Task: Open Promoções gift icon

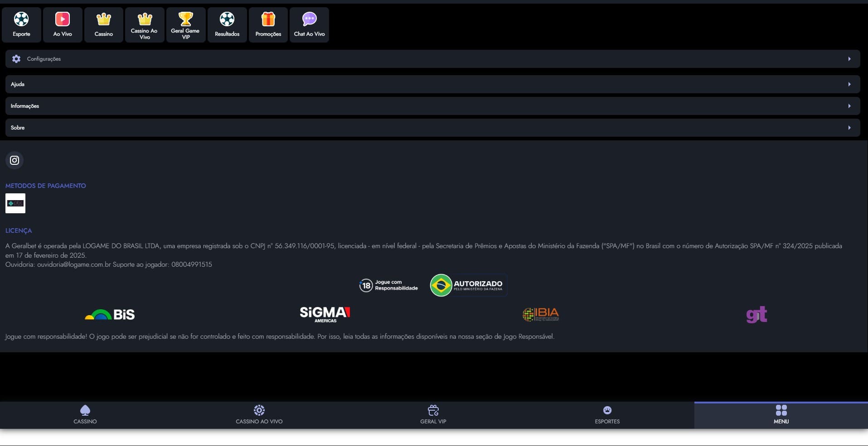Action: (268, 19)
